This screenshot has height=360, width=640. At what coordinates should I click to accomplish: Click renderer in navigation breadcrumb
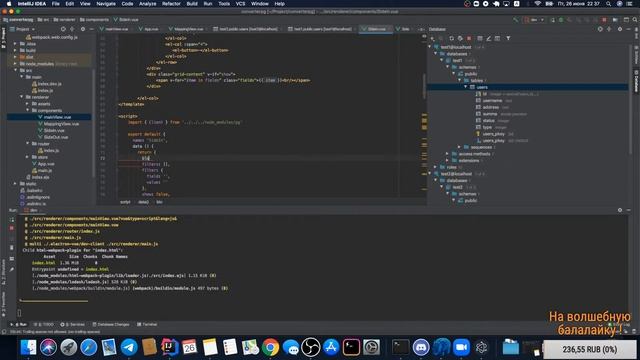coord(64,20)
